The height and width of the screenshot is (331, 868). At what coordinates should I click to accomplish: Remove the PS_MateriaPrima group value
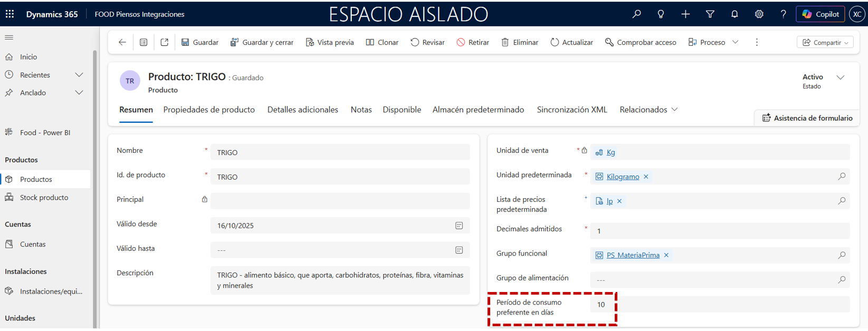pyautogui.click(x=666, y=255)
